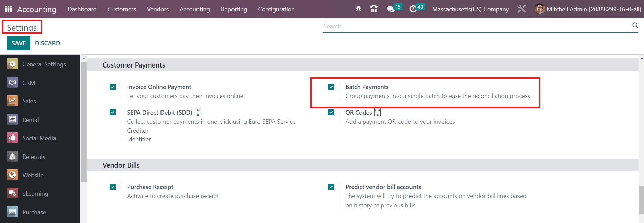Open the apps grid menu icon
The width and height of the screenshot is (644, 223).
[x=8, y=9]
